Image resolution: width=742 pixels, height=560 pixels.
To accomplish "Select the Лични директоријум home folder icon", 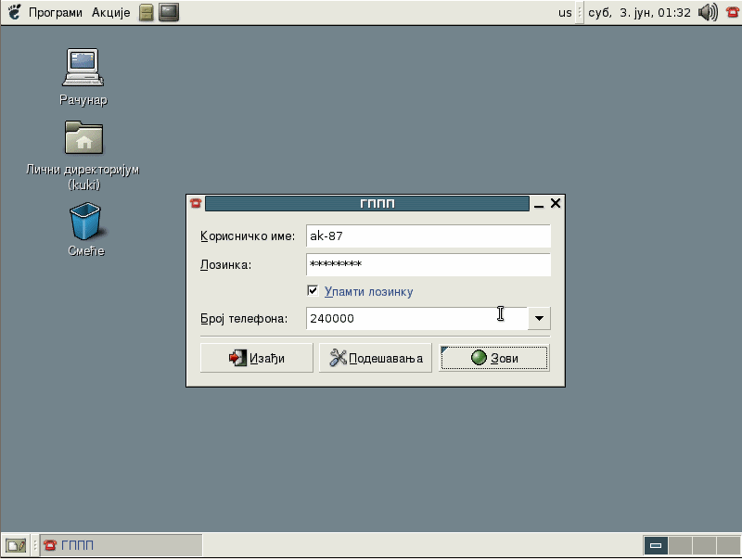I will 83,156.
